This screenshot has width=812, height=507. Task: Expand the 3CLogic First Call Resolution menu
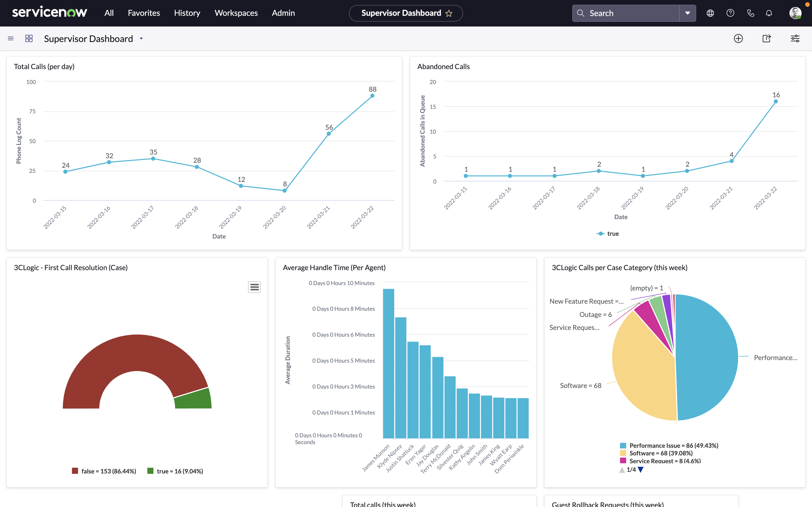255,287
